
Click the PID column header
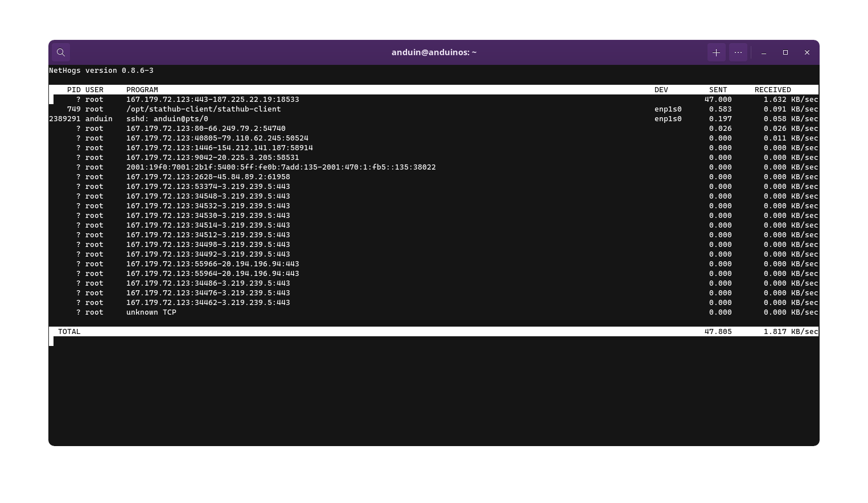coord(73,90)
